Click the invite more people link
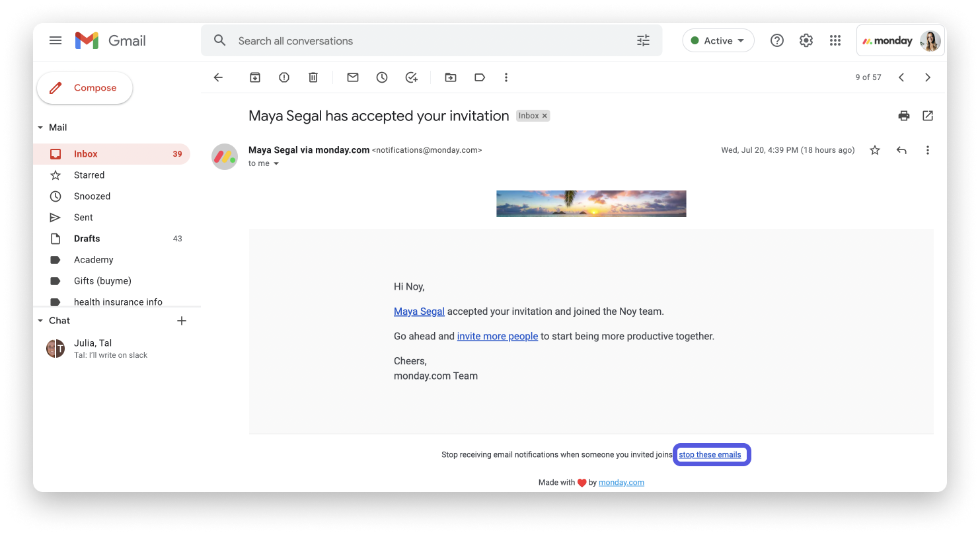The width and height of the screenshot is (980, 535). tap(498, 336)
